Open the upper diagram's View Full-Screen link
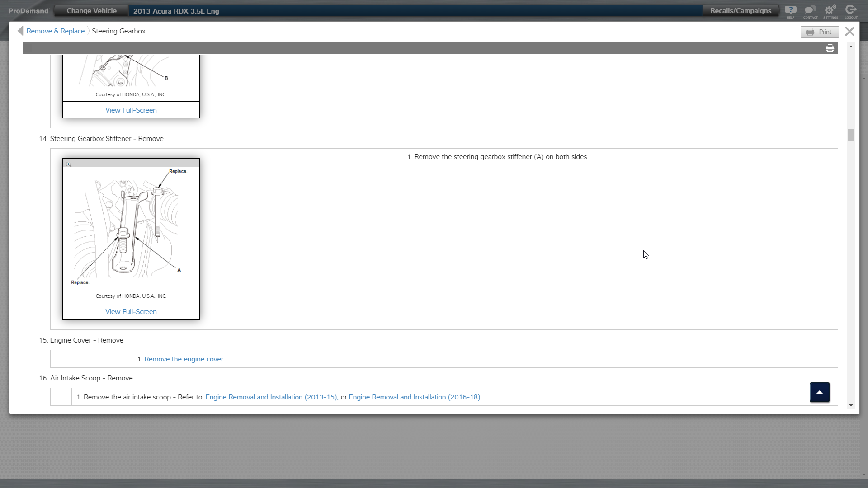868x488 pixels. pos(131,110)
